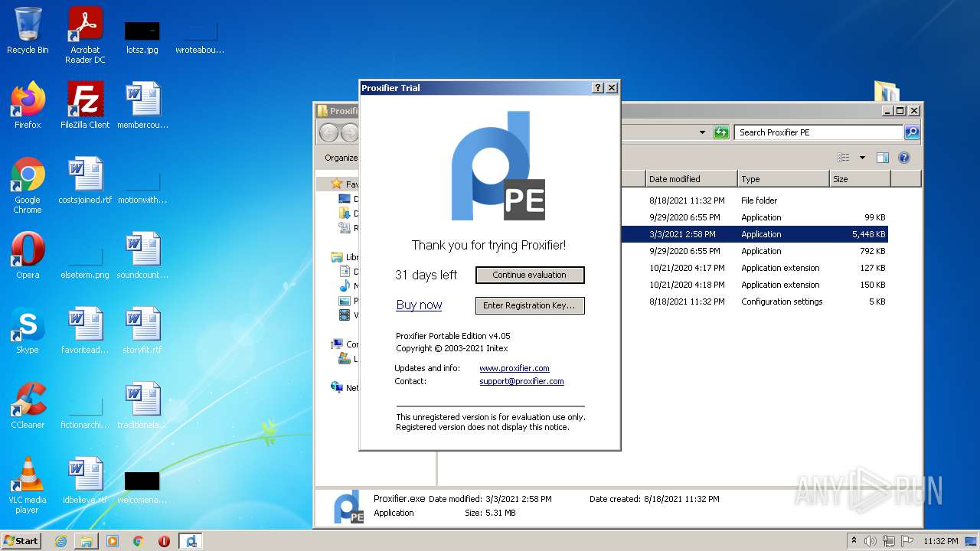The height and width of the screenshot is (551, 980).
Task: Open the address bar history dropdown
Action: pyautogui.click(x=702, y=132)
